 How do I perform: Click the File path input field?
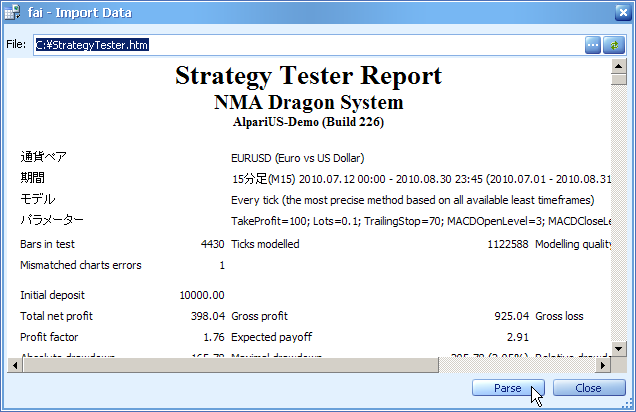coord(308,45)
